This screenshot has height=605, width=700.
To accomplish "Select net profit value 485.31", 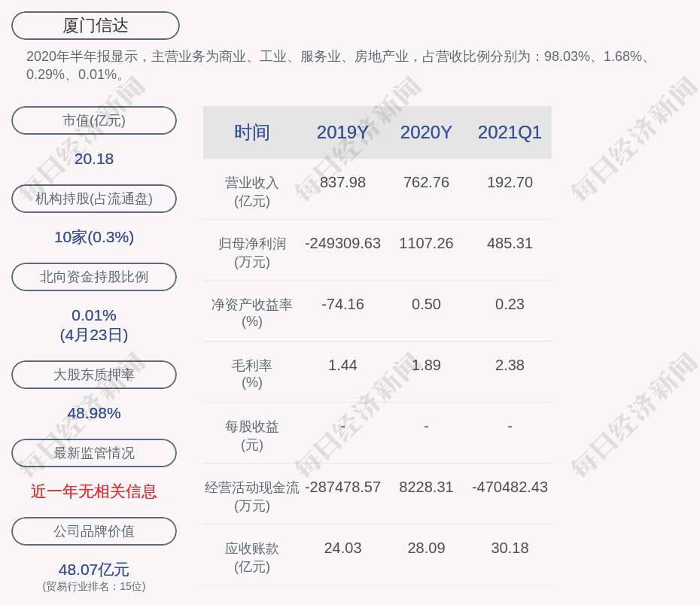I will click(510, 244).
